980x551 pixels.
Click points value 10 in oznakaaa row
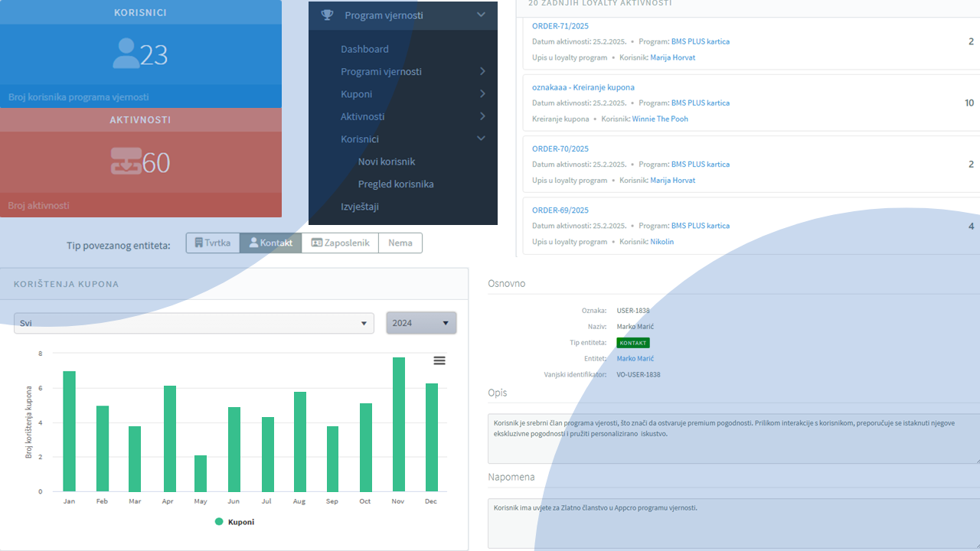click(x=969, y=103)
